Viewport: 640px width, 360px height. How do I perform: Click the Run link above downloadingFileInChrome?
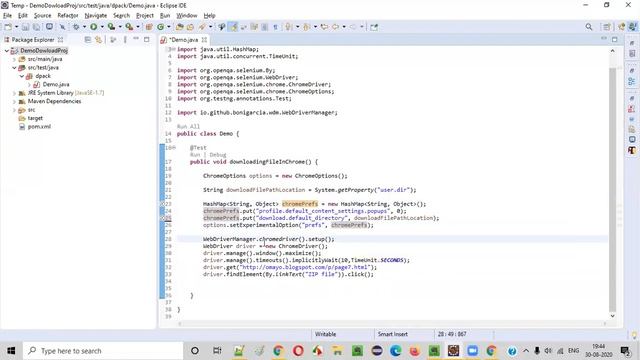(195, 155)
